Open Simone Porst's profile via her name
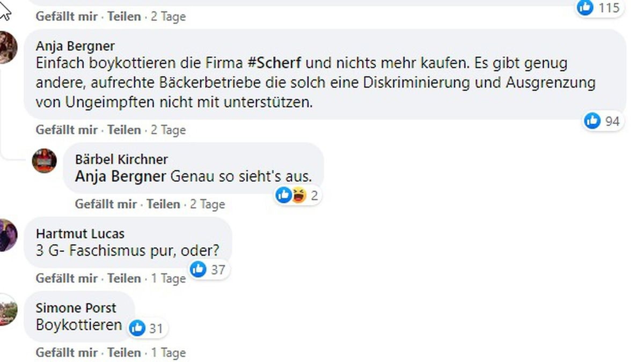 click(75, 308)
